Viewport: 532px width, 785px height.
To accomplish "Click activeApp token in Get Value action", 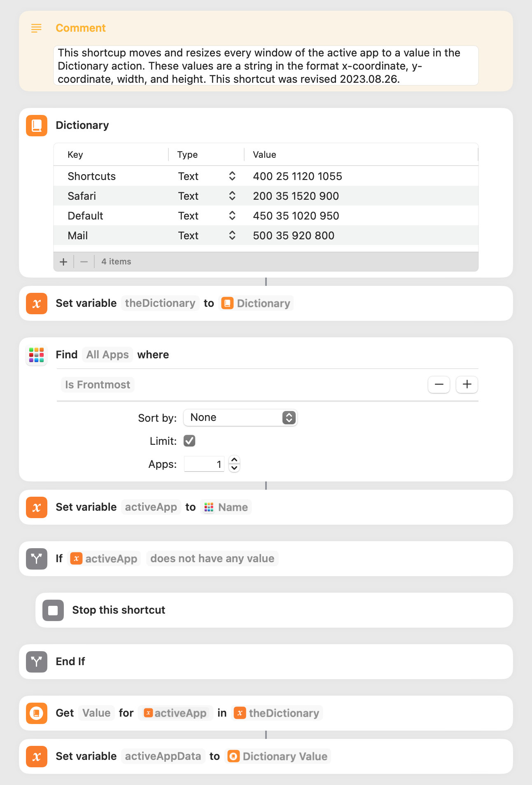I will pos(175,713).
